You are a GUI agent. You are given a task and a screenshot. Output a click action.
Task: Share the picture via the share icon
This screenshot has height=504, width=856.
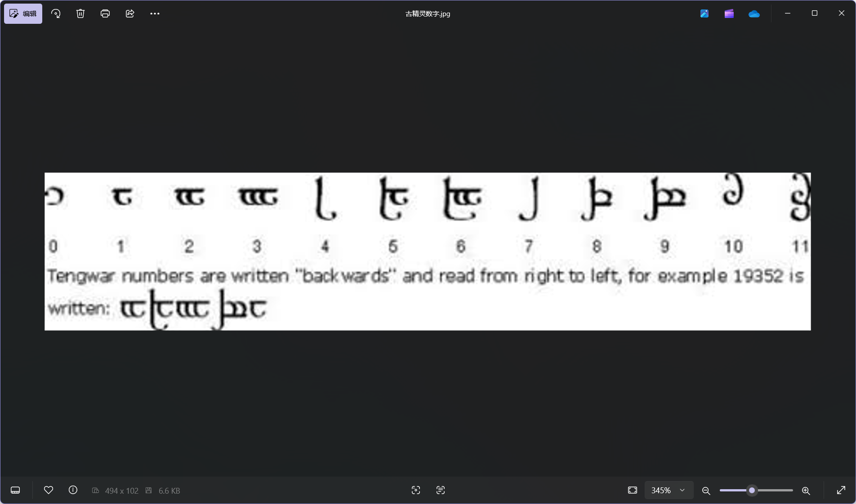[130, 13]
